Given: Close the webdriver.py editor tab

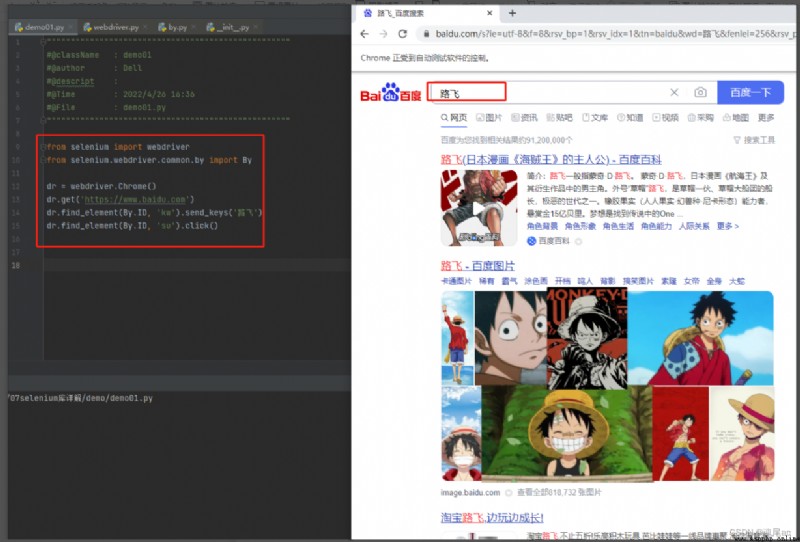Looking at the screenshot, I should click(x=145, y=27).
